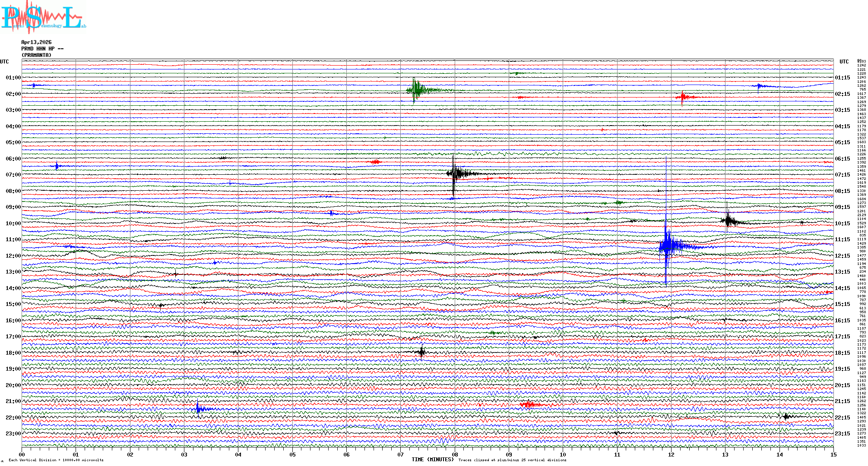Screen dimensions: 868x466
Task: Click the TIME (MINUTES) axis title
Action: tap(432, 460)
